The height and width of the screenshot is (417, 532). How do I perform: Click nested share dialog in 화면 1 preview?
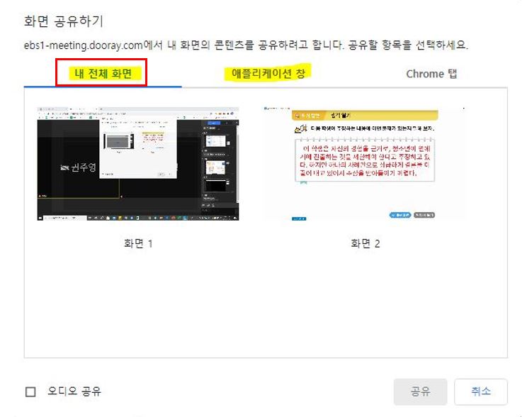[138, 148]
